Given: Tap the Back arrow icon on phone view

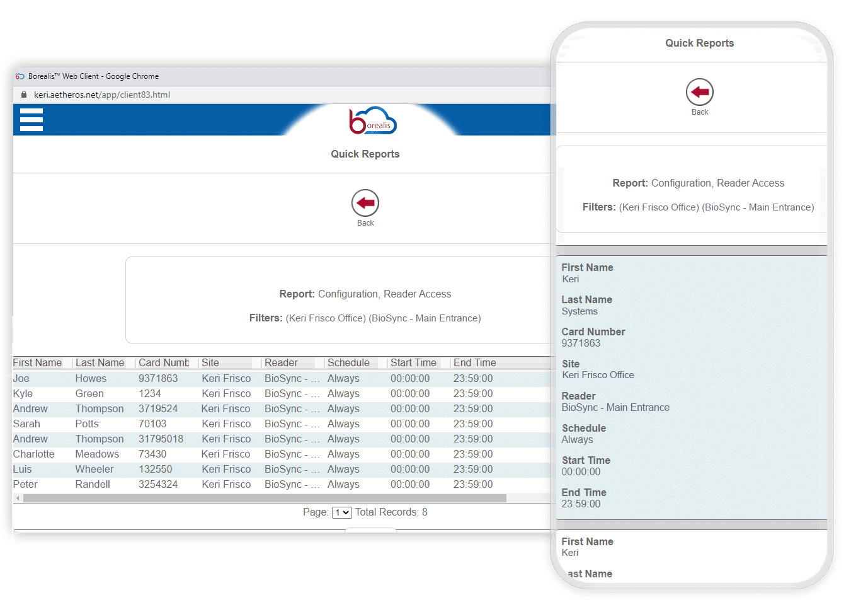Looking at the screenshot, I should [700, 92].
